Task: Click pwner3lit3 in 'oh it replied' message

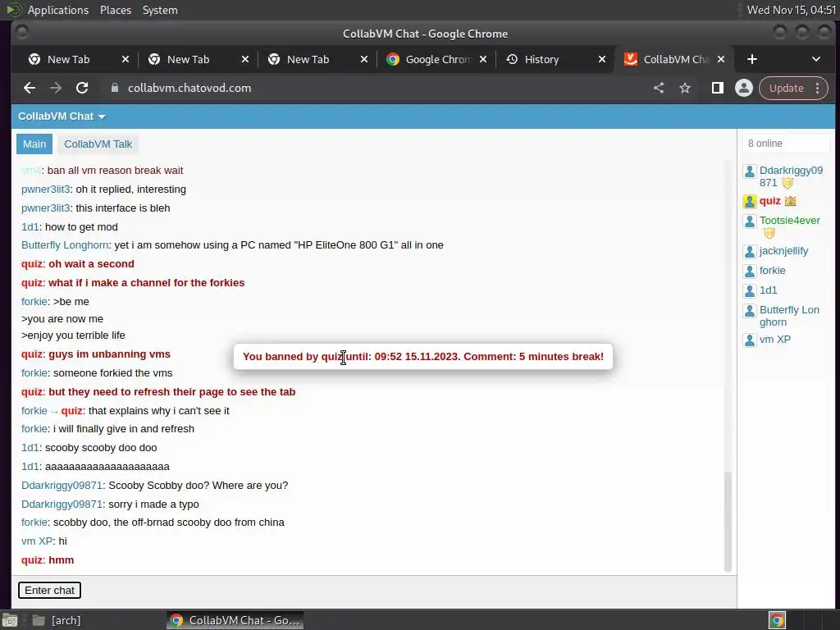Action: pyautogui.click(x=46, y=189)
